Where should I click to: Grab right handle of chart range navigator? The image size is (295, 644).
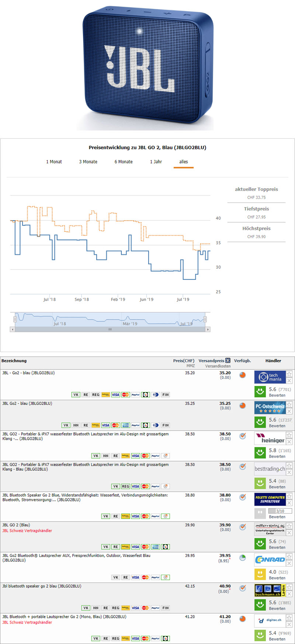tap(205, 319)
